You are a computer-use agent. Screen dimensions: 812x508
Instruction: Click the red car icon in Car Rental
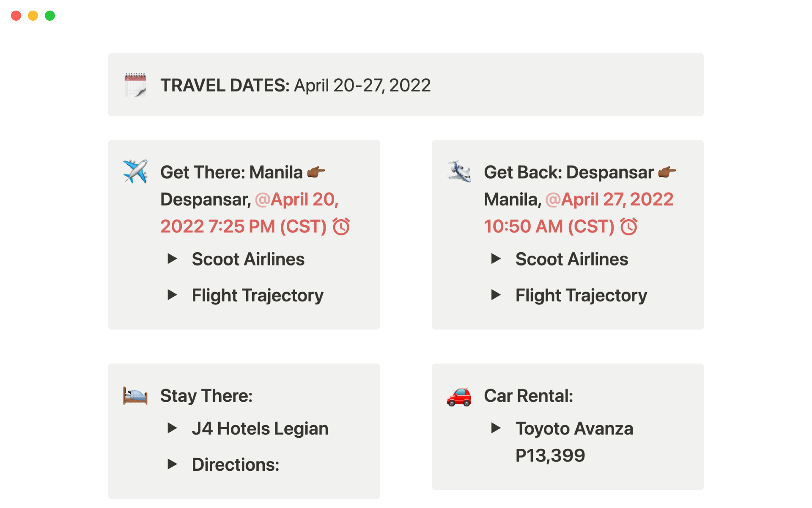tap(459, 397)
